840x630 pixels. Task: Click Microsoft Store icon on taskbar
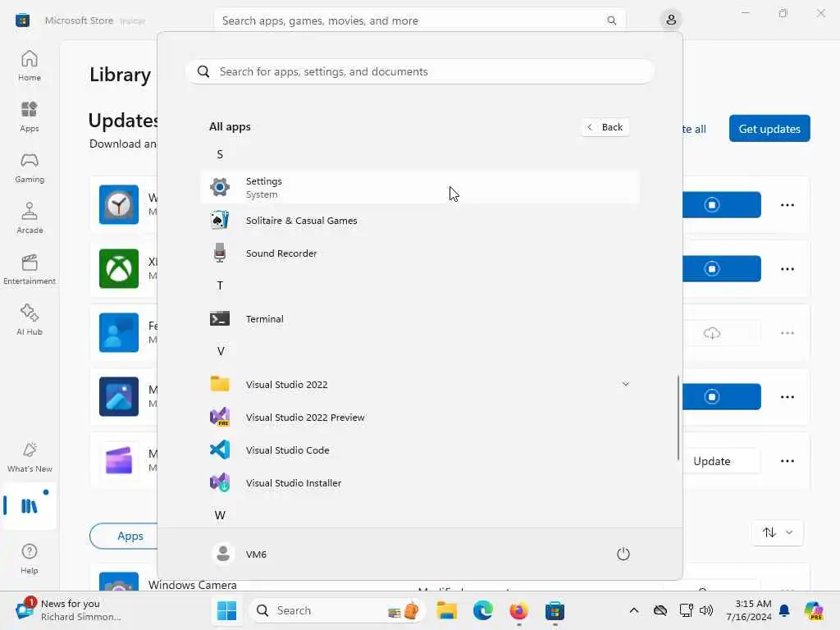(x=555, y=610)
